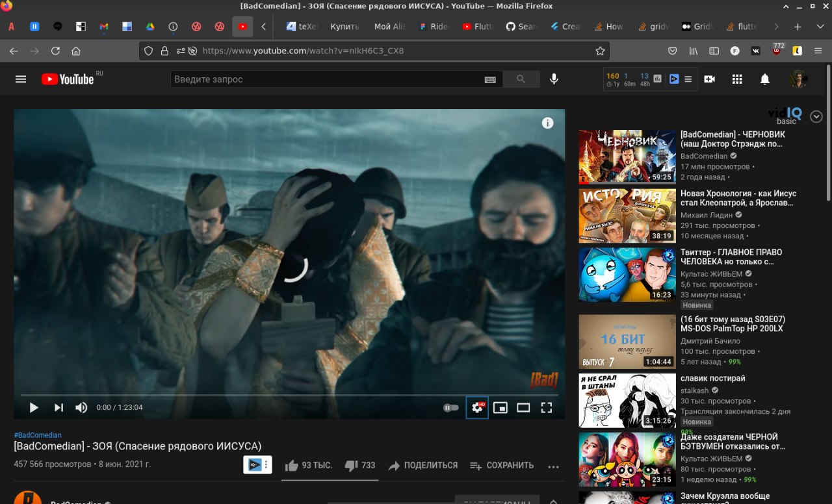
Task: Open the YouTube hamburger guide menu
Action: click(21, 79)
